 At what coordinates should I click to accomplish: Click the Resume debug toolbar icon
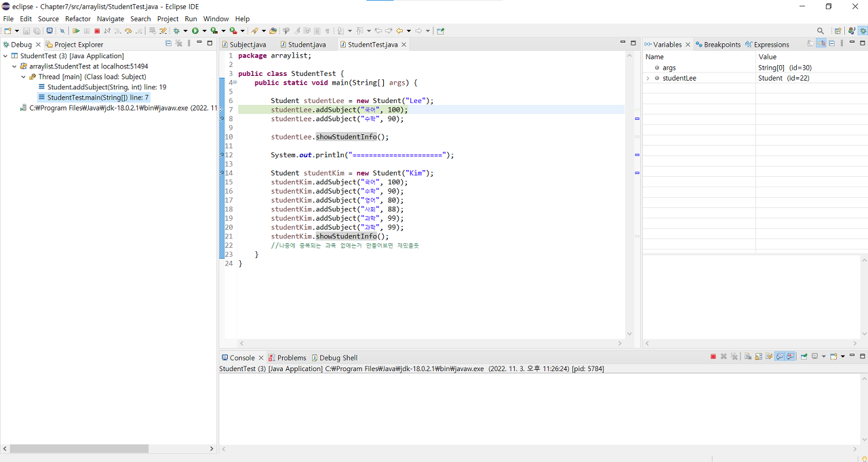point(76,30)
